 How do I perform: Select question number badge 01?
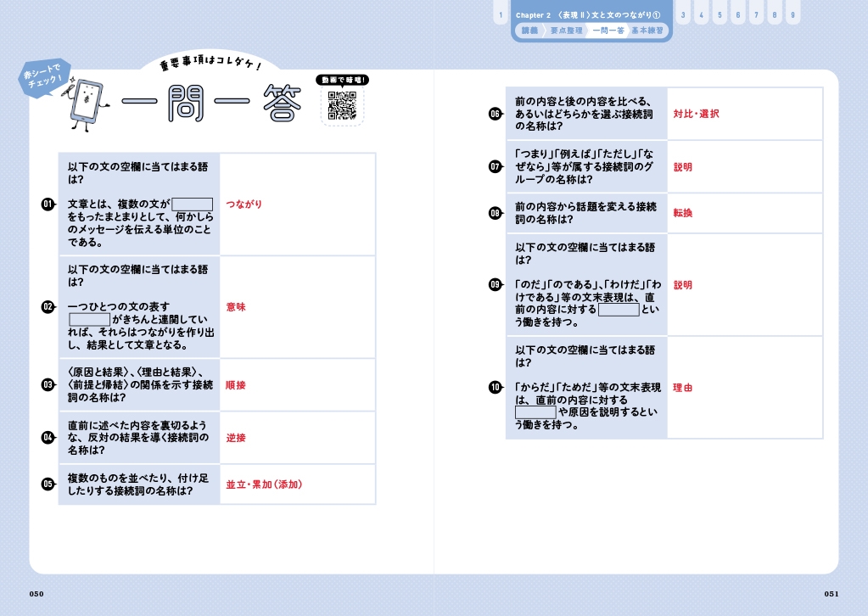48,204
